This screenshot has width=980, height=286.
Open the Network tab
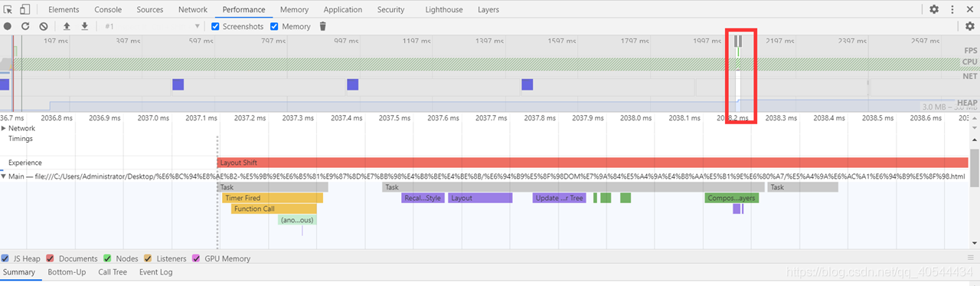click(193, 9)
